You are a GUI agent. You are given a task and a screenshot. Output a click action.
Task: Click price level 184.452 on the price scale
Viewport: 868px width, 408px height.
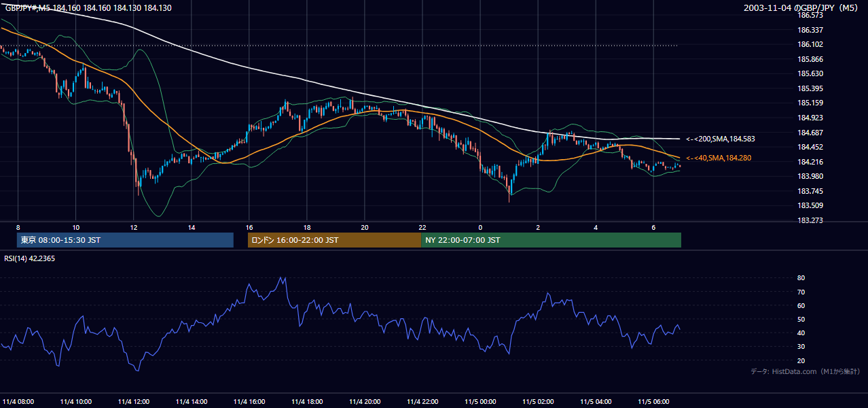click(810, 147)
